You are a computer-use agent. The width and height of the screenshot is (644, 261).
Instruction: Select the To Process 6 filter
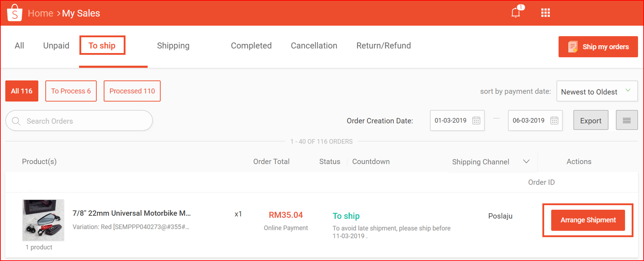point(71,91)
